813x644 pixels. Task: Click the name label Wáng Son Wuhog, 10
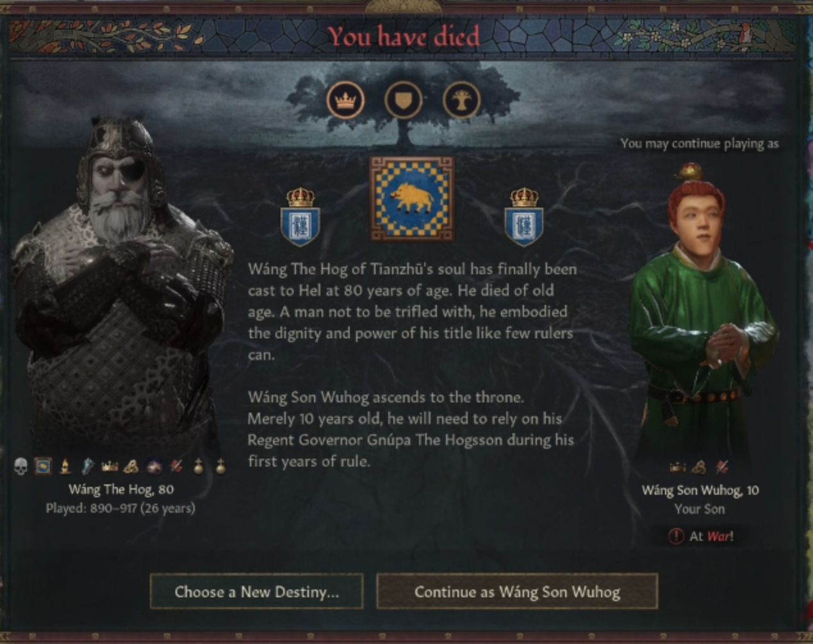700,491
